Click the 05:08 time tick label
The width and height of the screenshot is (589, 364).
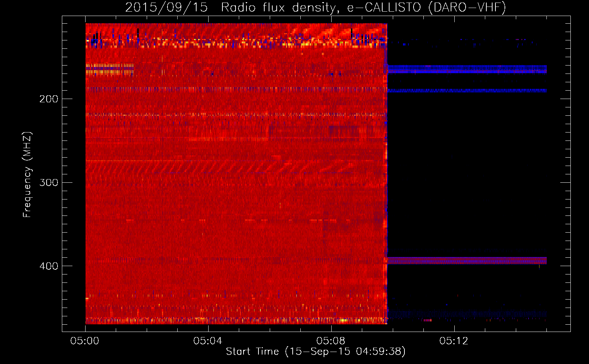(x=331, y=341)
